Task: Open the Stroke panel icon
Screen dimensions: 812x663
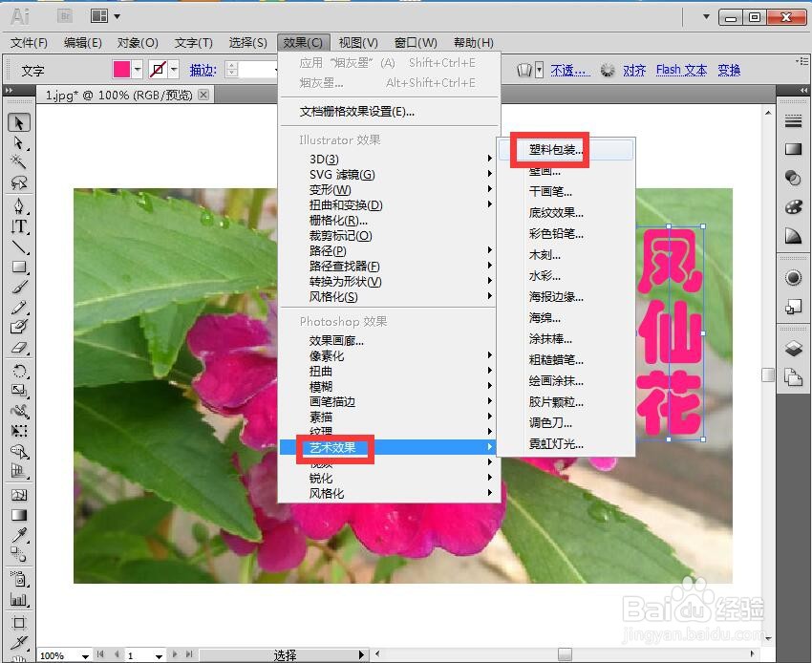Action: [793, 121]
